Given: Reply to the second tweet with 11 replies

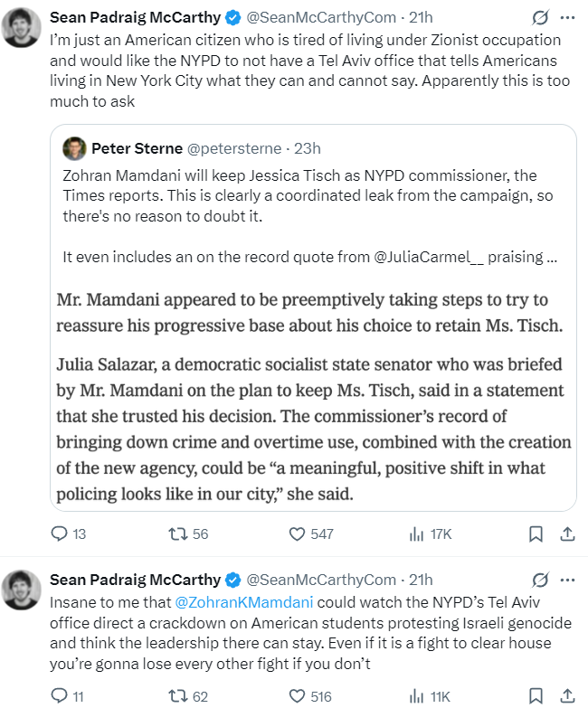Looking at the screenshot, I should tap(60, 695).
